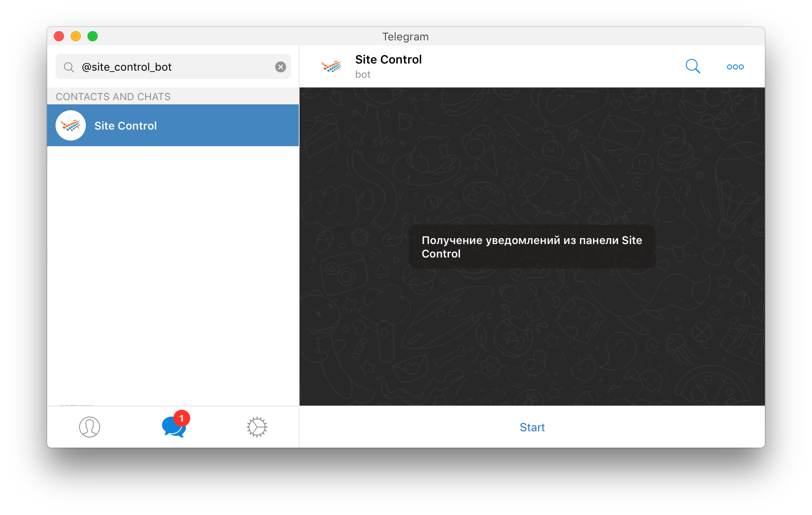
Task: Focus the @site_control_bot search field
Action: (173, 67)
